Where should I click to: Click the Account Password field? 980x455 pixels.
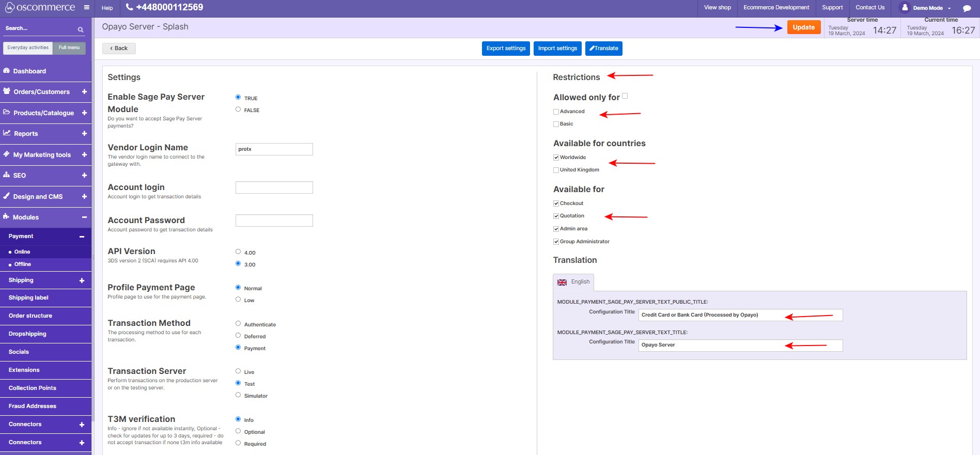tap(274, 221)
